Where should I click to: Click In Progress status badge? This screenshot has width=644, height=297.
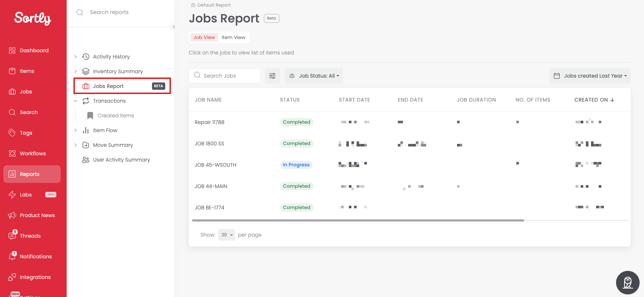point(296,165)
